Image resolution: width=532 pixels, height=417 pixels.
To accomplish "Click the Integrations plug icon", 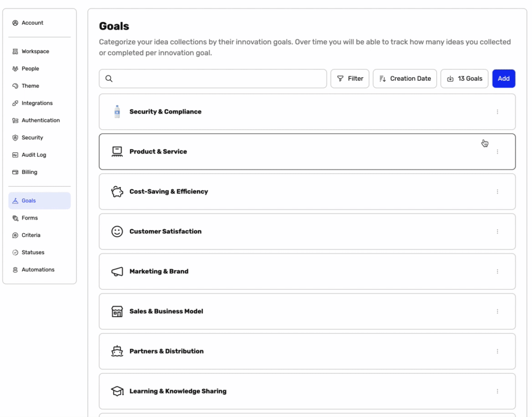I will [x=15, y=103].
